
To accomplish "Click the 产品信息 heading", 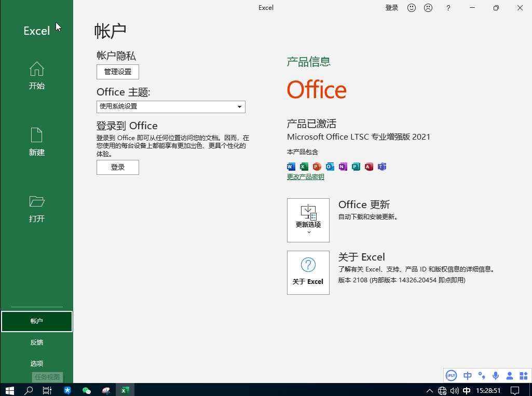I will click(309, 62).
